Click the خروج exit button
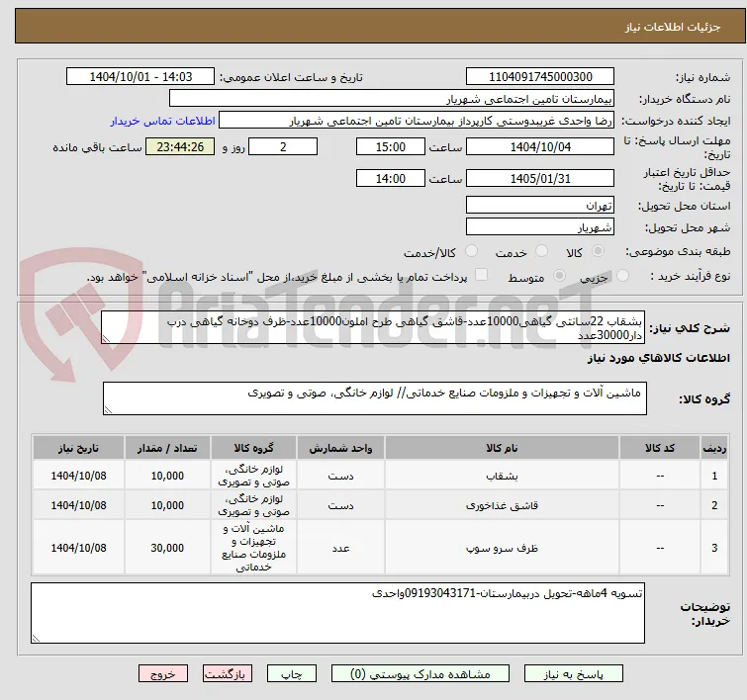This screenshot has height=700, width=747. pyautogui.click(x=163, y=674)
